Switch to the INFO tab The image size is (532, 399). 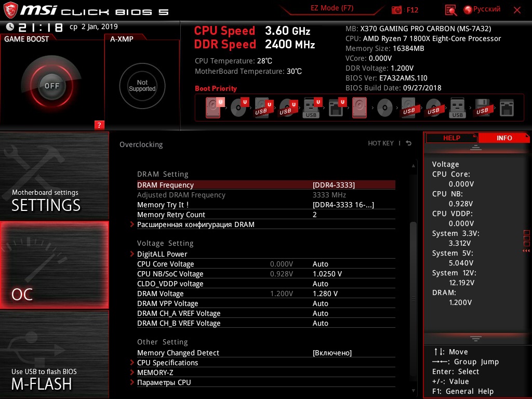click(504, 138)
